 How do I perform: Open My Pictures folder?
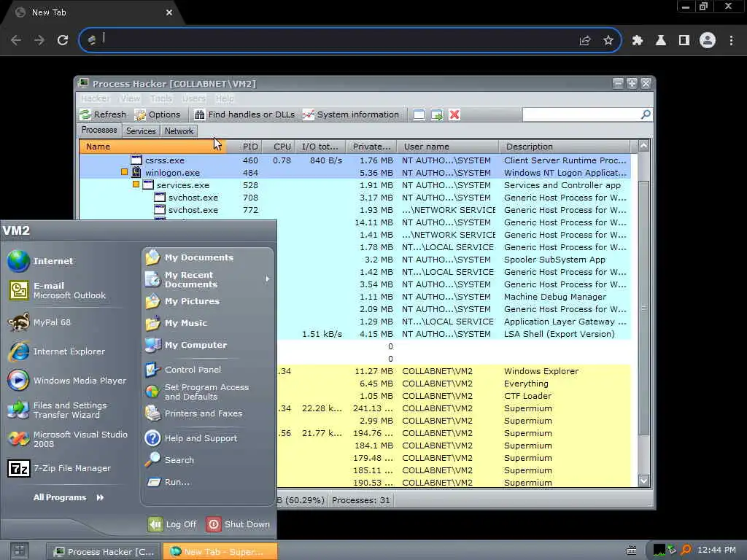(182, 301)
